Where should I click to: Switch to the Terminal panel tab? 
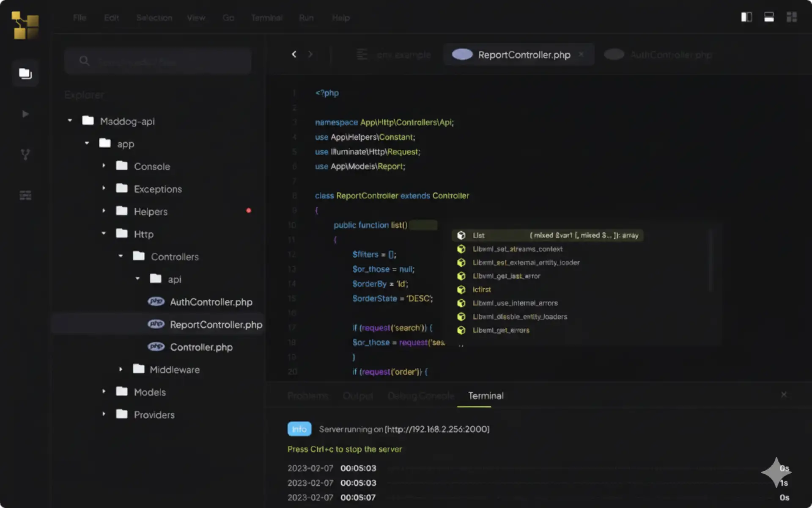[x=486, y=395]
